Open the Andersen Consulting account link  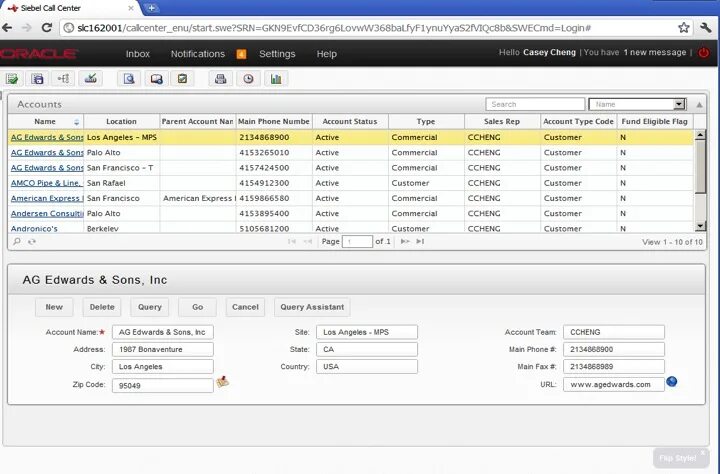(47, 213)
